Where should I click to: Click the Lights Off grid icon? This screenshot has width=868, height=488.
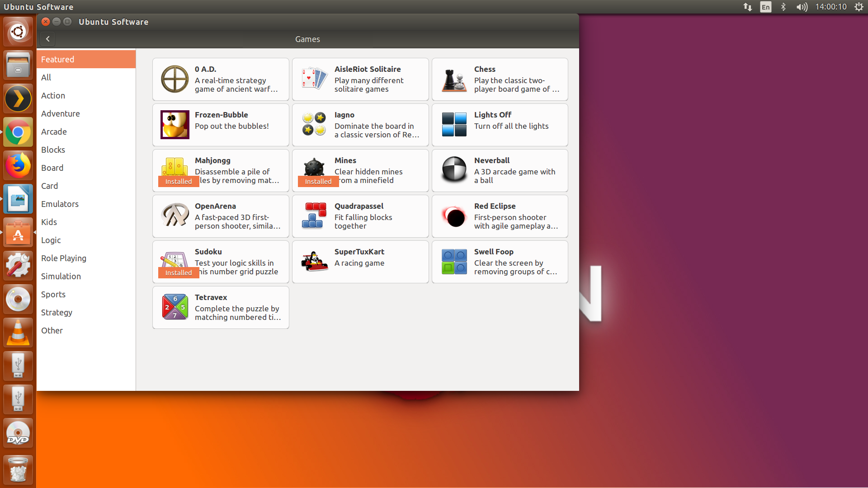(x=454, y=125)
